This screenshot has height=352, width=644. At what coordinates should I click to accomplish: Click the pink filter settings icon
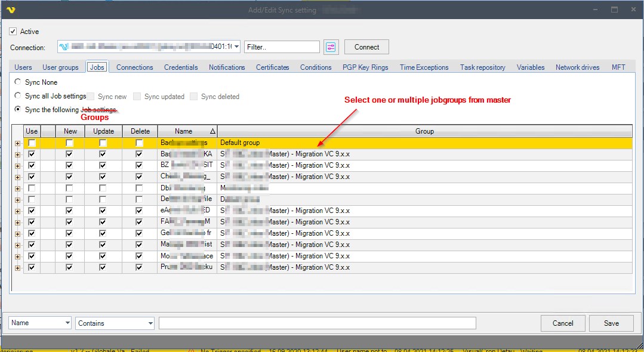[x=331, y=47]
